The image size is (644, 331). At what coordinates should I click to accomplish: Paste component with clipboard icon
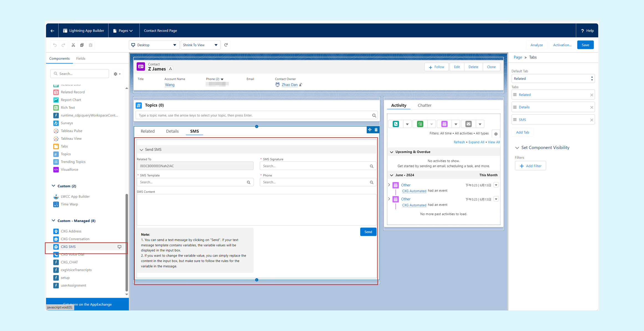90,45
